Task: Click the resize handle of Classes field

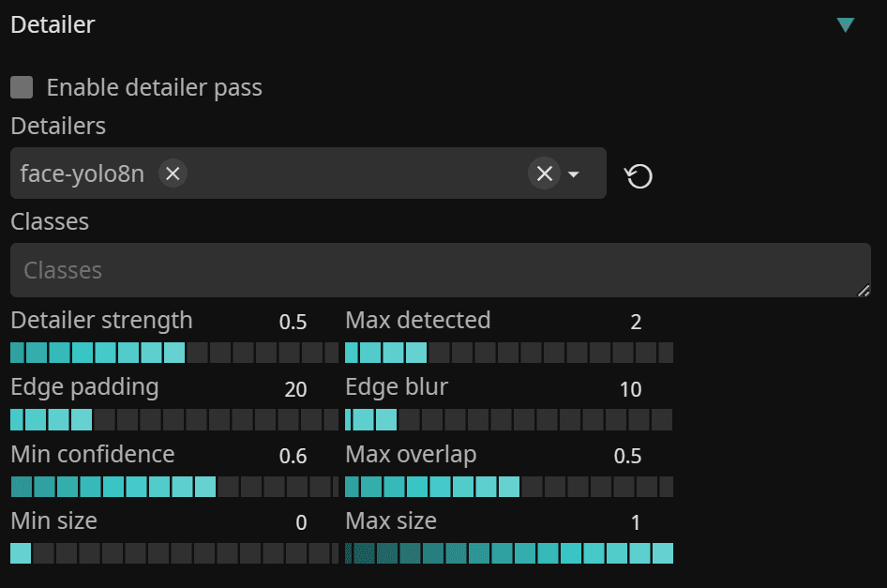Action: 864,291
